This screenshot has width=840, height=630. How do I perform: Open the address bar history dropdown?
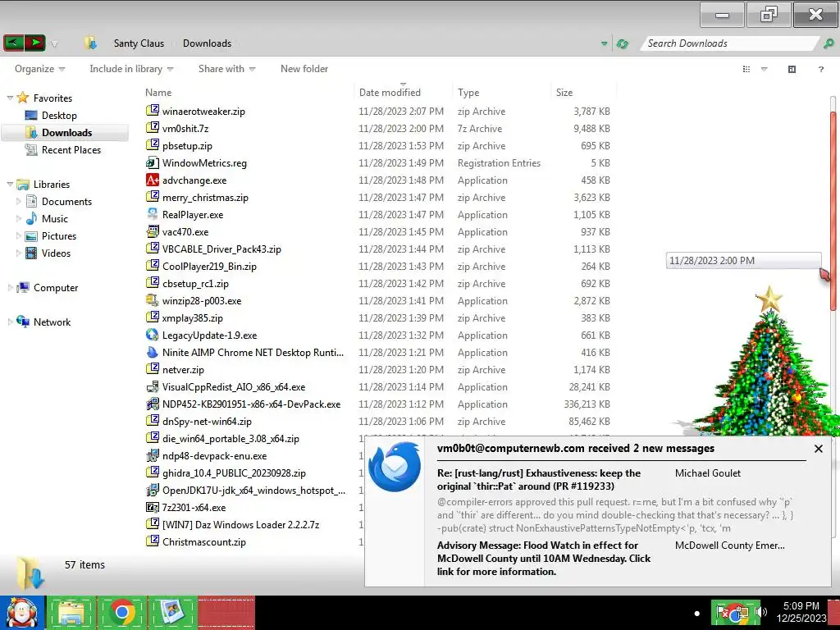point(605,44)
